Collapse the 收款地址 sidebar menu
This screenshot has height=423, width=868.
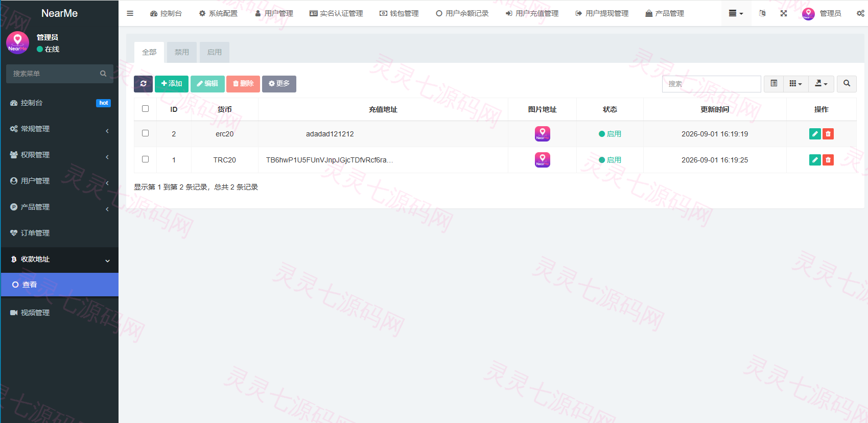pos(59,259)
